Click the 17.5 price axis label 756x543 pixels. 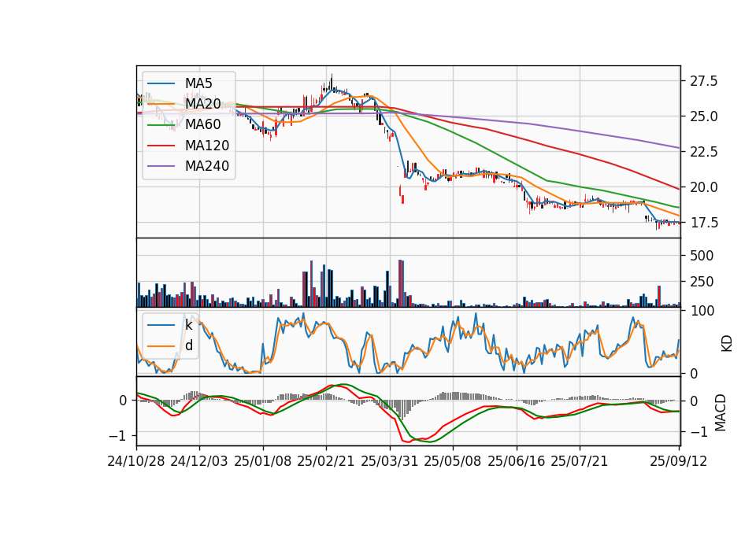click(703, 223)
